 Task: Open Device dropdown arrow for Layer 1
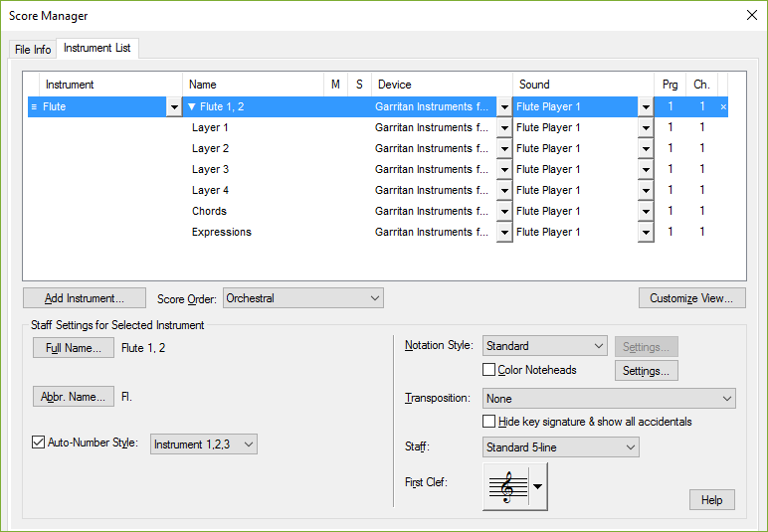coord(503,128)
